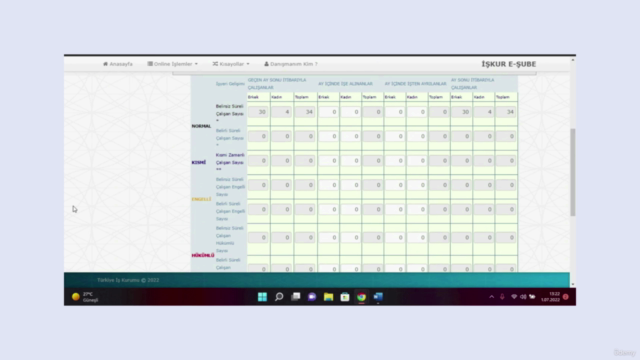The height and width of the screenshot is (360, 640).
Task: Expand the Kısayollar shortcuts menu
Action: click(231, 64)
